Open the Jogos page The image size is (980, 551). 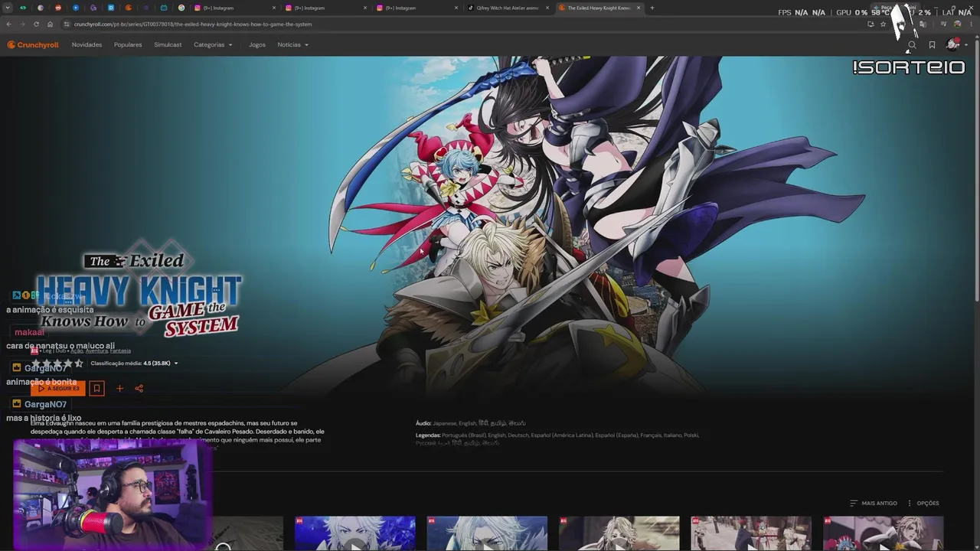pyautogui.click(x=257, y=45)
